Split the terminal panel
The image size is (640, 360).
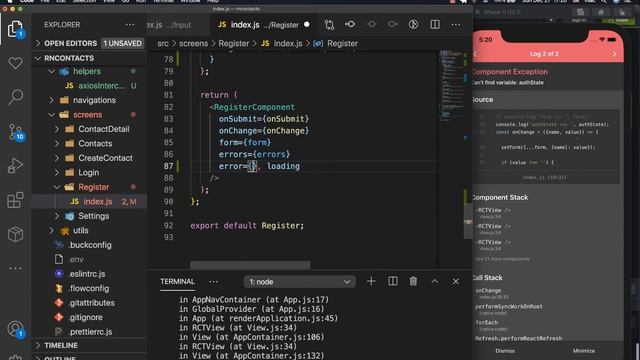click(x=393, y=281)
